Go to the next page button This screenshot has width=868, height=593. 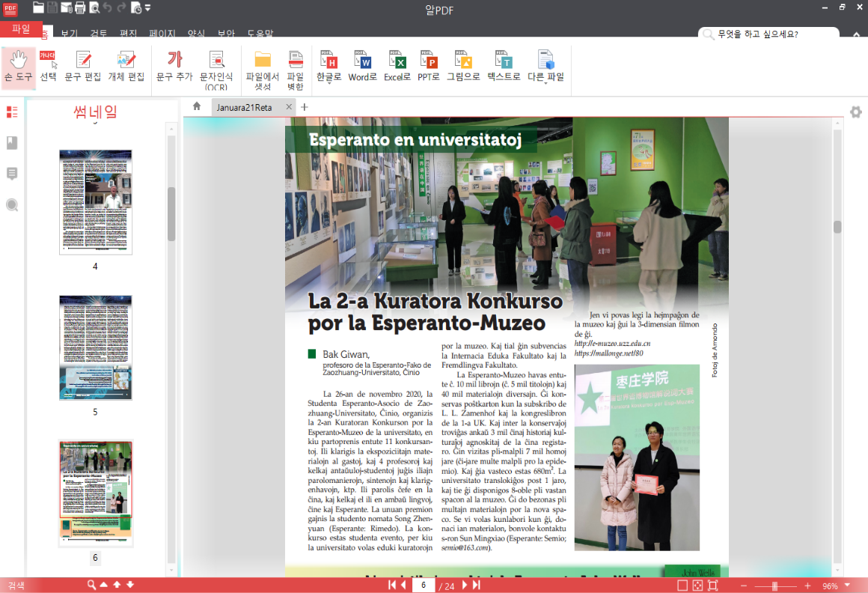click(x=465, y=585)
